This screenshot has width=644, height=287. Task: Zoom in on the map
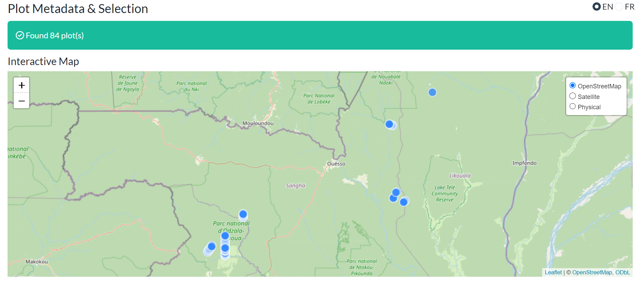pyautogui.click(x=22, y=85)
